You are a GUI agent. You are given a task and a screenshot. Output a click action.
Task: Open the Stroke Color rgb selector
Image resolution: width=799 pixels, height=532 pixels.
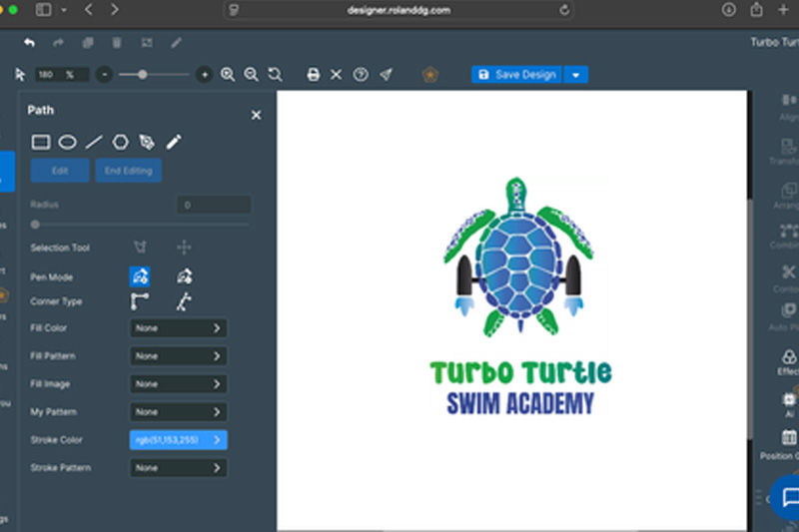179,440
